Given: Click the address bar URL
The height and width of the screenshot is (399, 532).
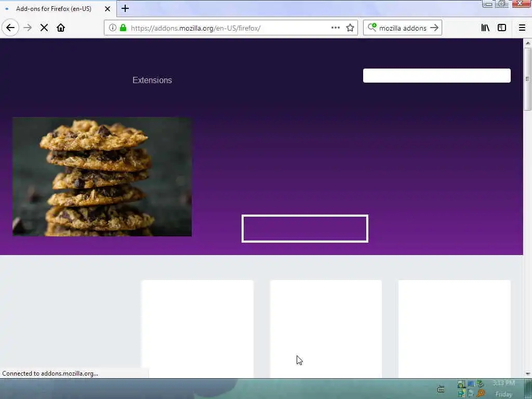Looking at the screenshot, I should pyautogui.click(x=195, y=28).
